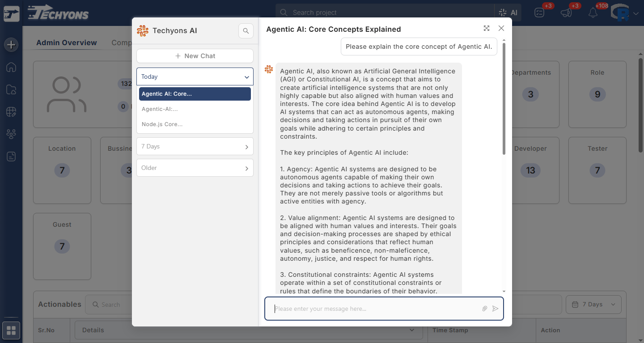The height and width of the screenshot is (343, 644).
Task: Click the AI button in top bar
Action: click(x=508, y=13)
